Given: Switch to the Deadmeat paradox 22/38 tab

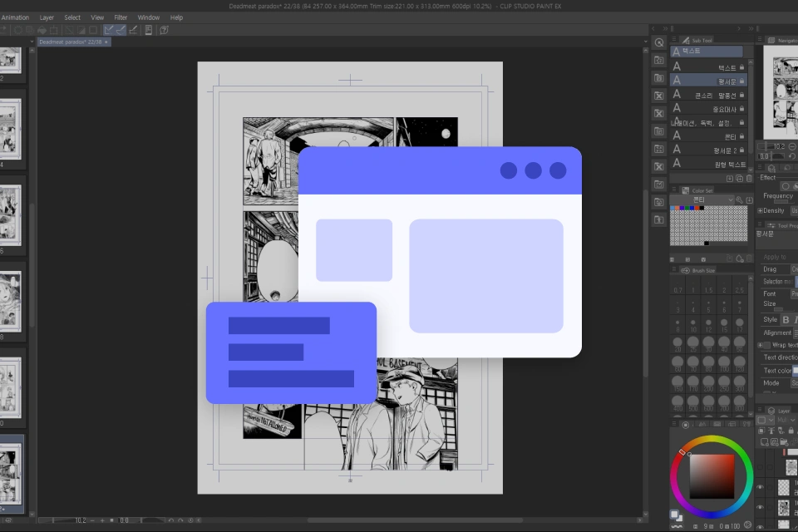Looking at the screenshot, I should point(74,42).
